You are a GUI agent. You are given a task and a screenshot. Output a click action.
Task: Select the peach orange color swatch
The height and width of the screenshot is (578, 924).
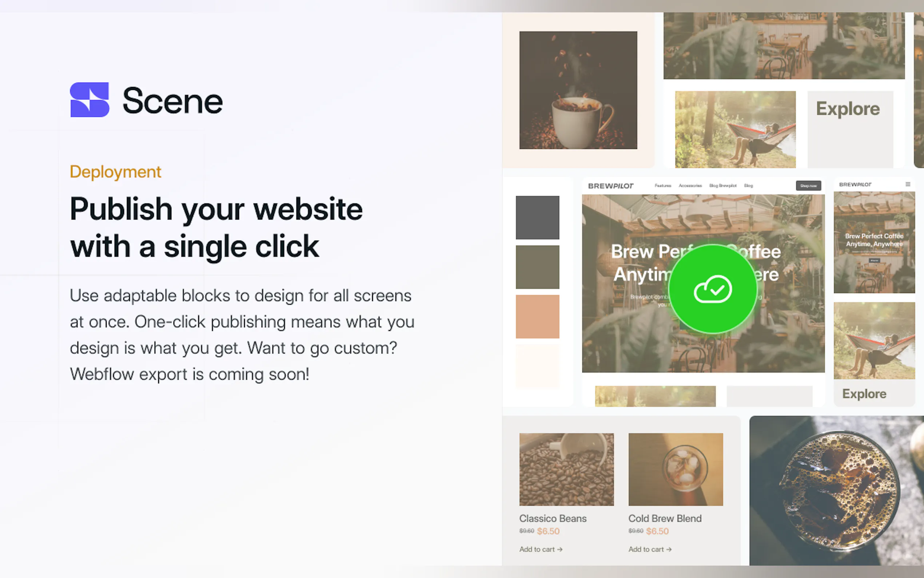(537, 317)
